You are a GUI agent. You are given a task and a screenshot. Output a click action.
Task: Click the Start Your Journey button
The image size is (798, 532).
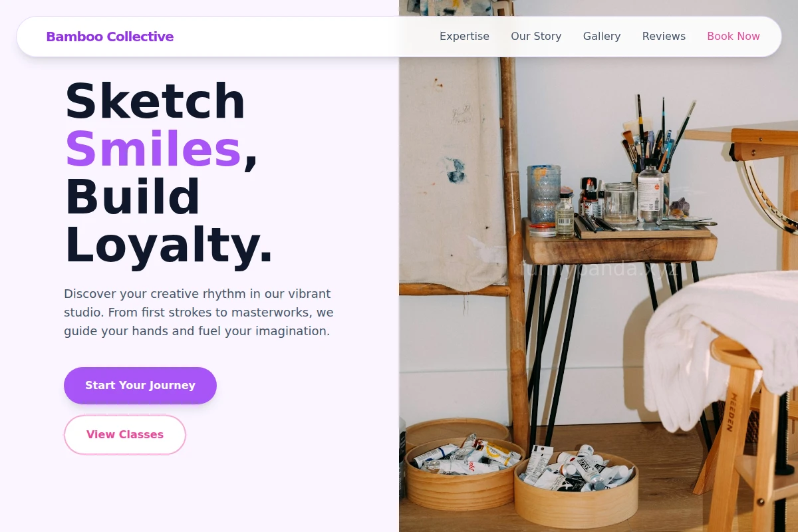click(x=140, y=386)
